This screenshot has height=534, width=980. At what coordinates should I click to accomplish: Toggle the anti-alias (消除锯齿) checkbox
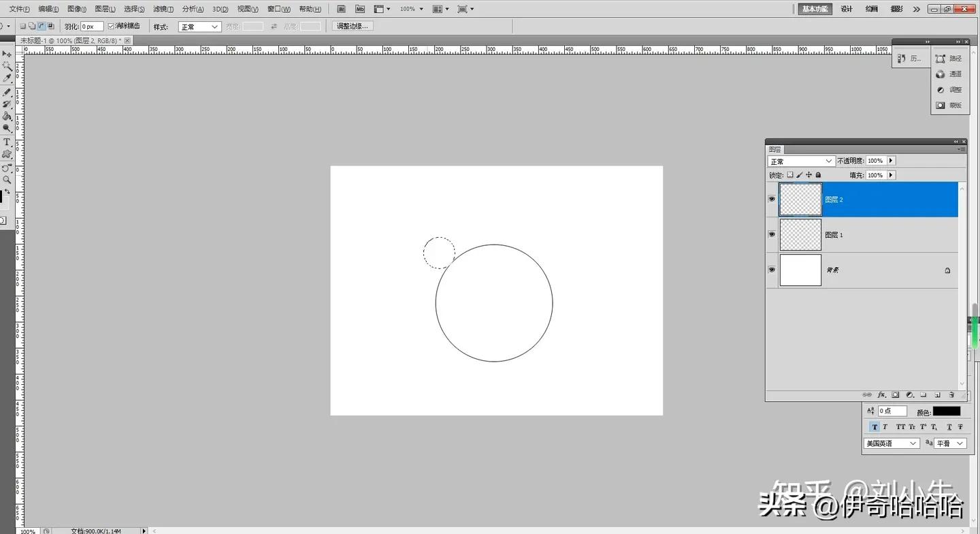(112, 27)
